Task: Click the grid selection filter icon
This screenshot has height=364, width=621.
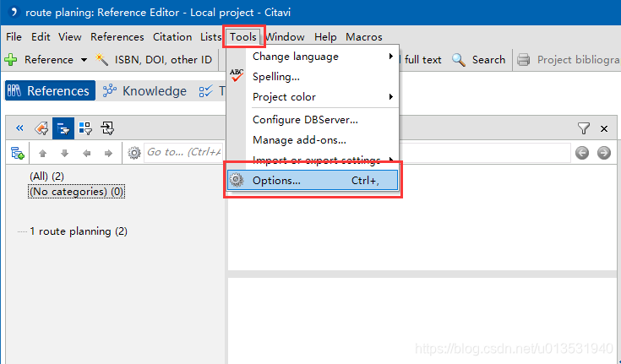Action: coord(85,128)
